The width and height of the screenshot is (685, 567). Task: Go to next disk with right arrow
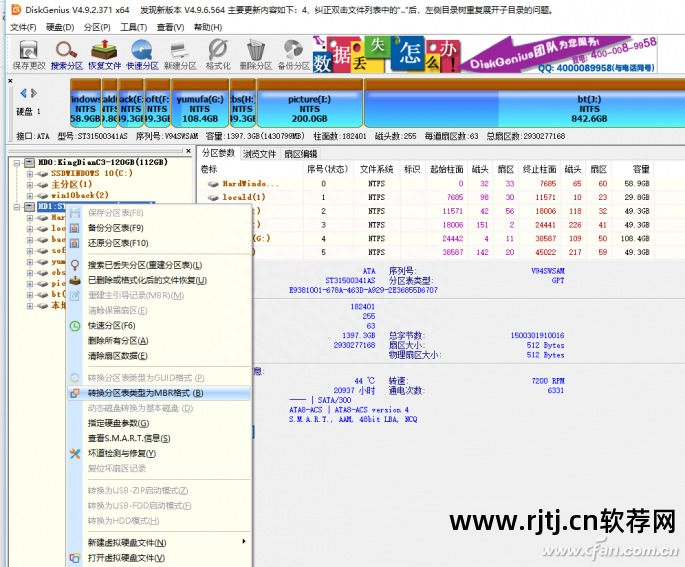pyautogui.click(x=34, y=93)
